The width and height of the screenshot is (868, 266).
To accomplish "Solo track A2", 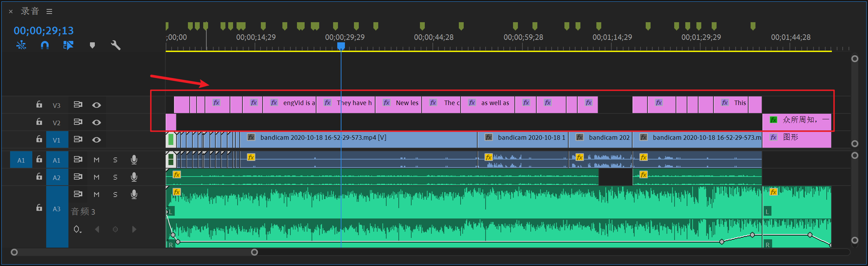I will (x=115, y=177).
